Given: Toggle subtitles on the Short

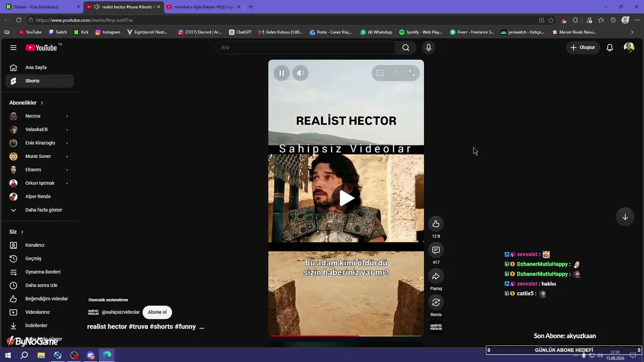Looking at the screenshot, I should 380,73.
